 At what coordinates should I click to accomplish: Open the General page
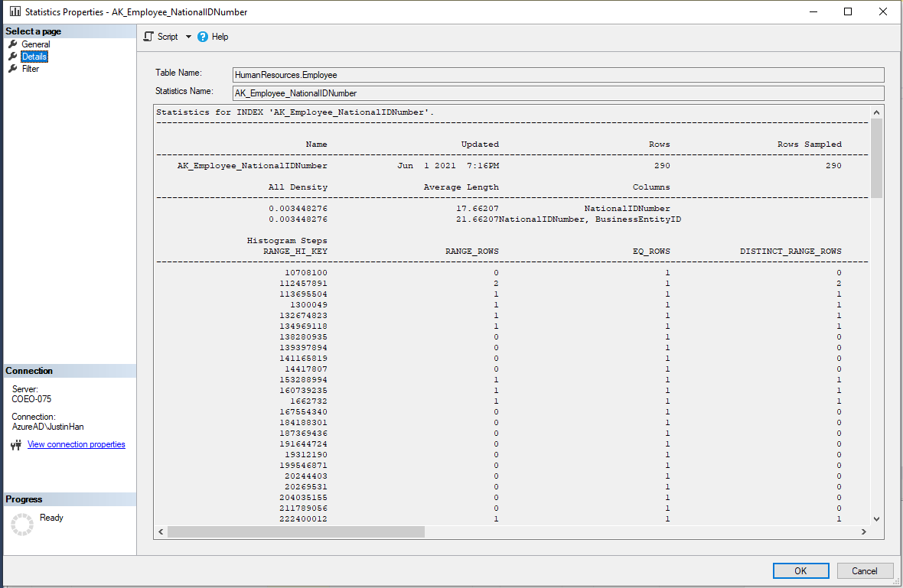pos(36,44)
